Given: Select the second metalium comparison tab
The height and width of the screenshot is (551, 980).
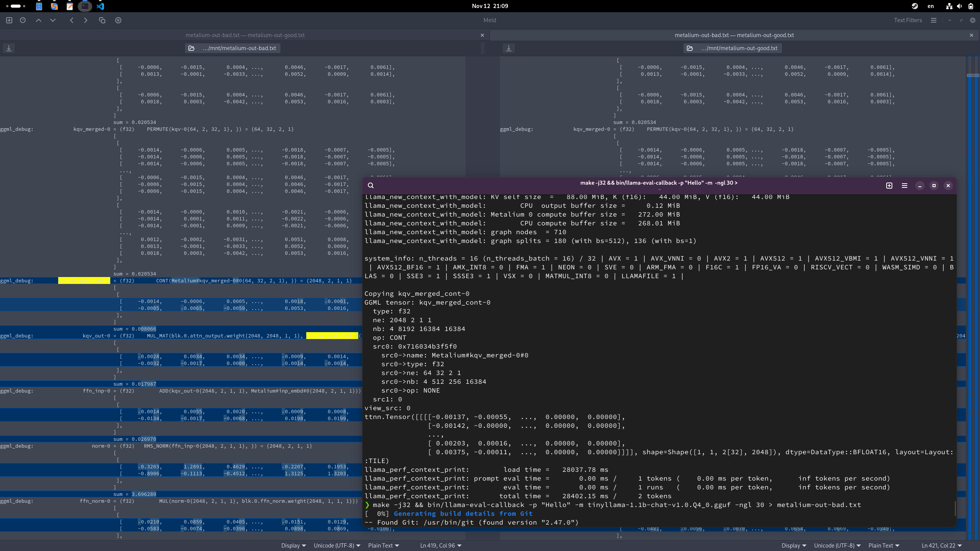Looking at the screenshot, I should 734,35.
